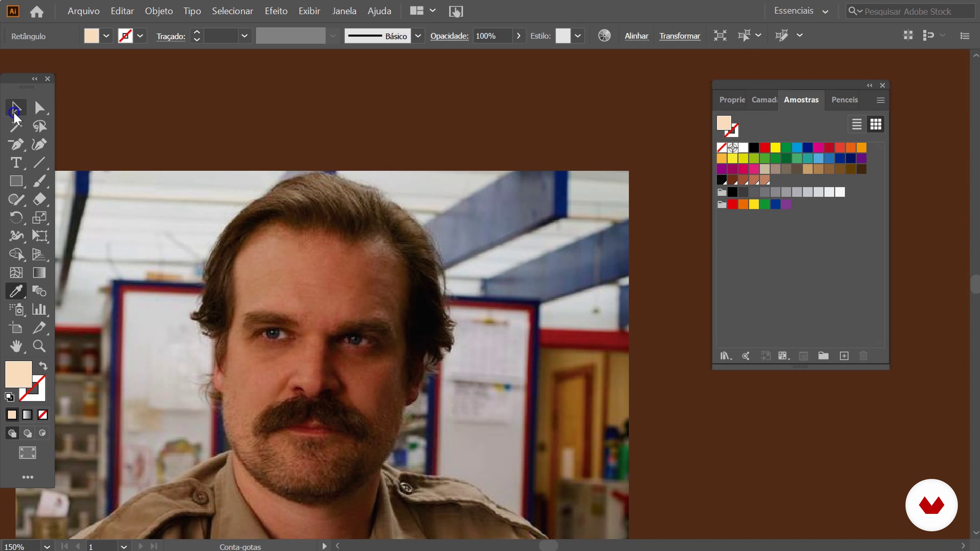The width and height of the screenshot is (980, 551).
Task: Activate the Free Transform tool
Action: pyautogui.click(x=40, y=236)
